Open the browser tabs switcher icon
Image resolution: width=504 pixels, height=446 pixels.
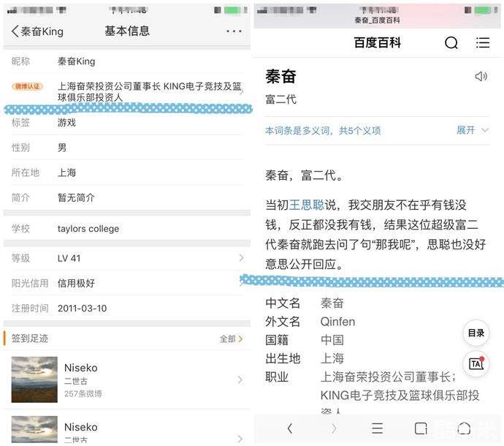point(421,428)
